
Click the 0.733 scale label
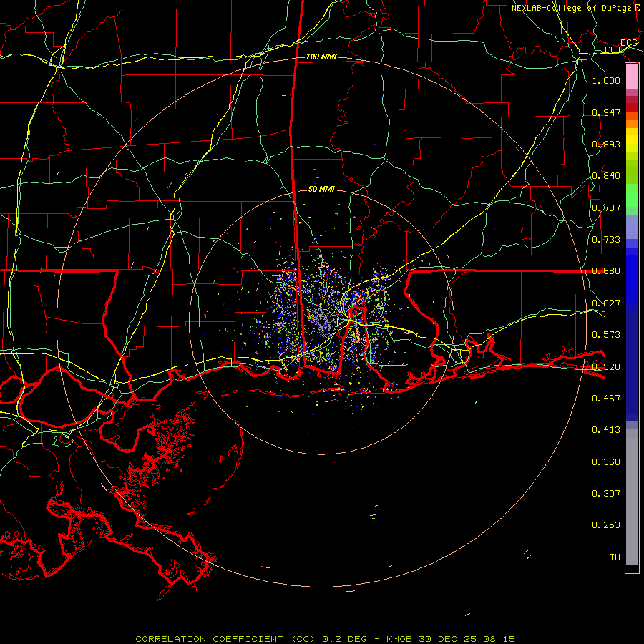click(x=606, y=240)
